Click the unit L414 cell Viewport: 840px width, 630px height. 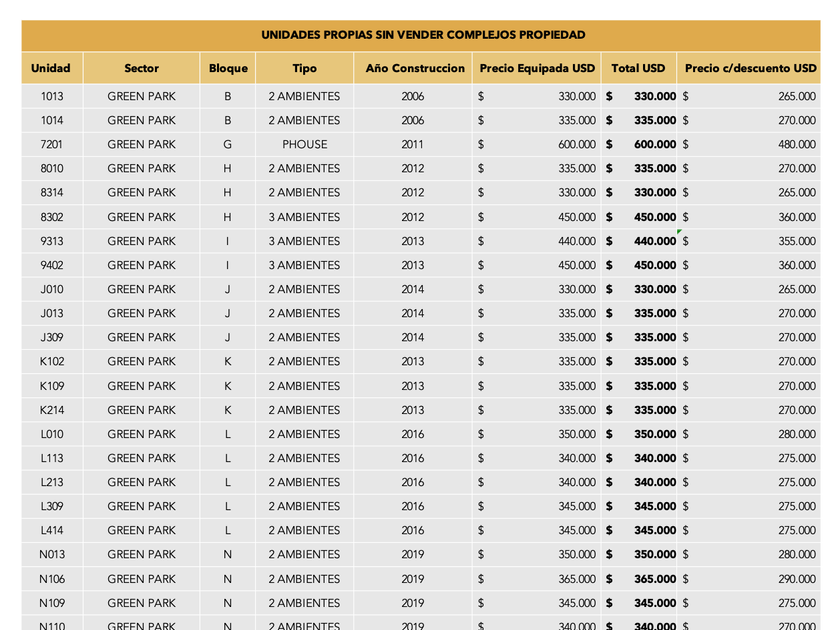coord(51,530)
